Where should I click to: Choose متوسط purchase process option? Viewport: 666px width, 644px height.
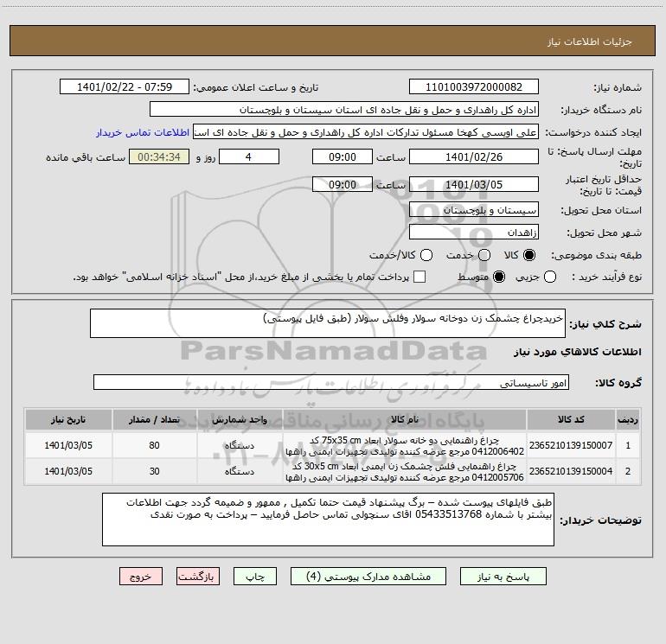pyautogui.click(x=499, y=277)
